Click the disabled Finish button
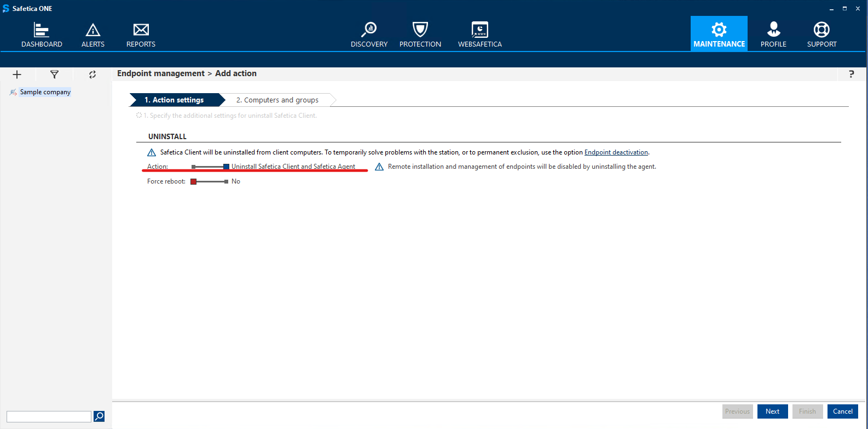 (807, 411)
